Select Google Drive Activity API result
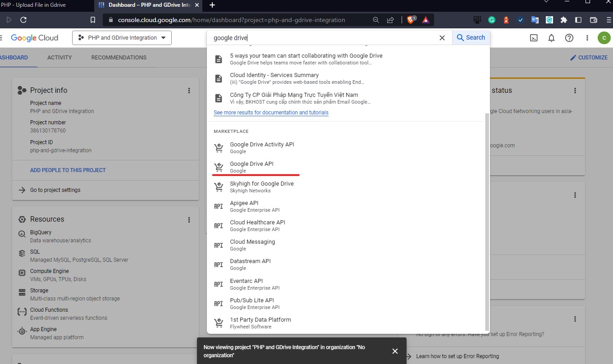 coord(345,148)
